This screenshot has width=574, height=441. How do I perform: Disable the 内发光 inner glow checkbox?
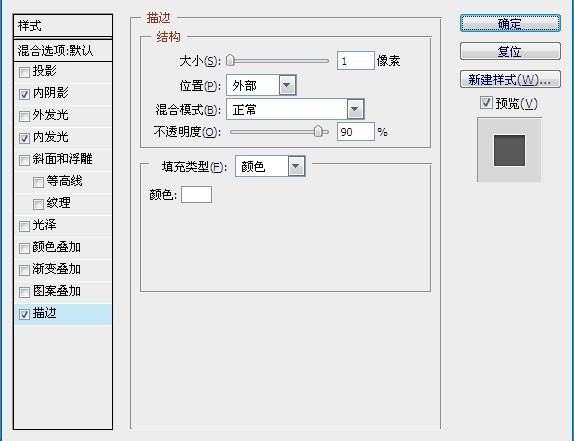tap(24, 138)
